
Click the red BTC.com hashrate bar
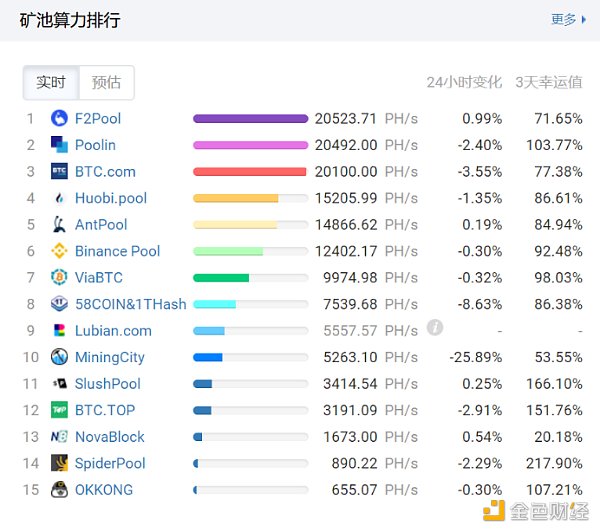[x=250, y=171]
